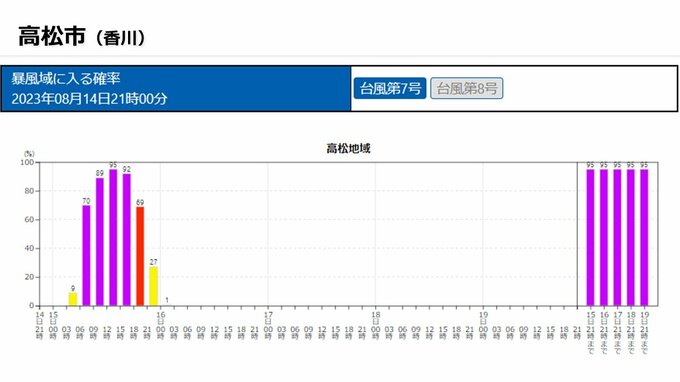The image size is (680, 382).
Task: Click the purple bar labeled 70
Action: (86, 255)
